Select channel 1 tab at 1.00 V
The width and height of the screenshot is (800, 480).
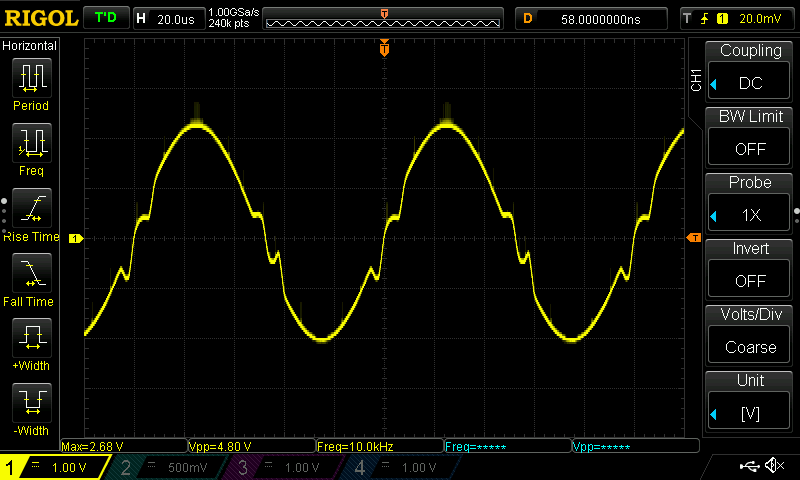[55, 467]
